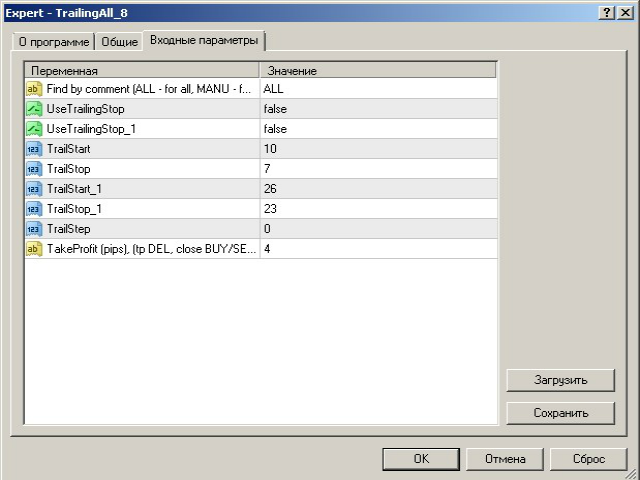This screenshot has height=480, width=640.
Task: Select the Входные параметры tab
Action: click(204, 40)
